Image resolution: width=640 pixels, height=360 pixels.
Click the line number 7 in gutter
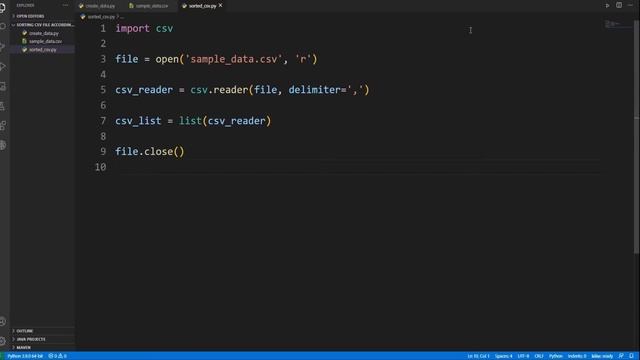click(103, 121)
